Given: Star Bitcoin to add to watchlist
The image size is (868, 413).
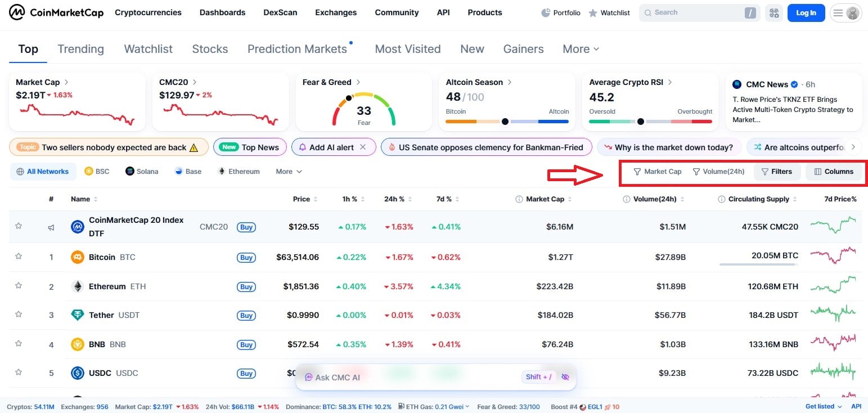Looking at the screenshot, I should click(x=19, y=257).
